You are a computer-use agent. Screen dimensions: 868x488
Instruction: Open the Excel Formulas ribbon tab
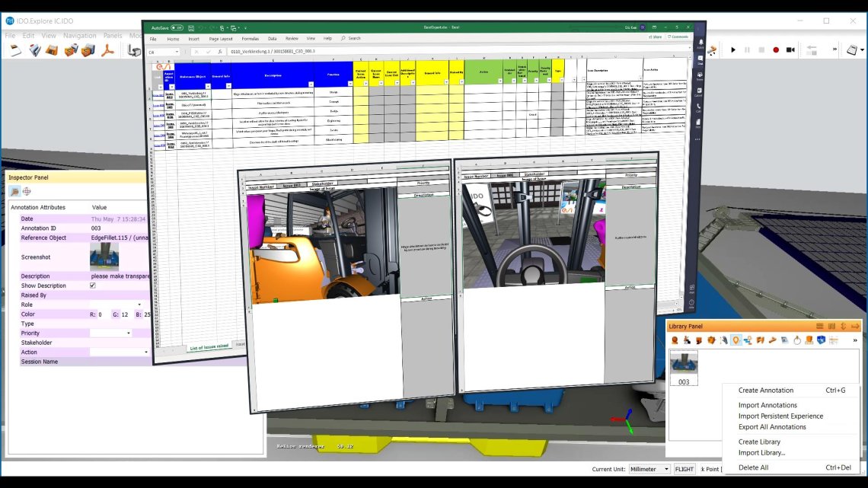[x=251, y=39]
